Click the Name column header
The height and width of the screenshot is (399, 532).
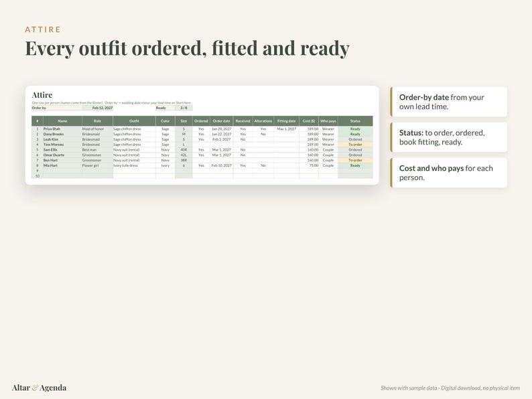62,121
